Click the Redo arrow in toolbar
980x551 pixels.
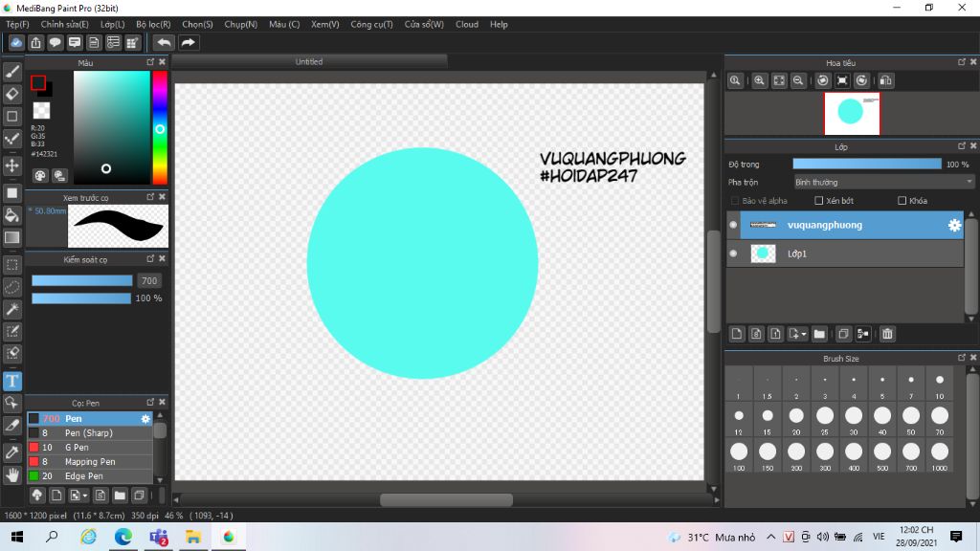click(x=189, y=42)
